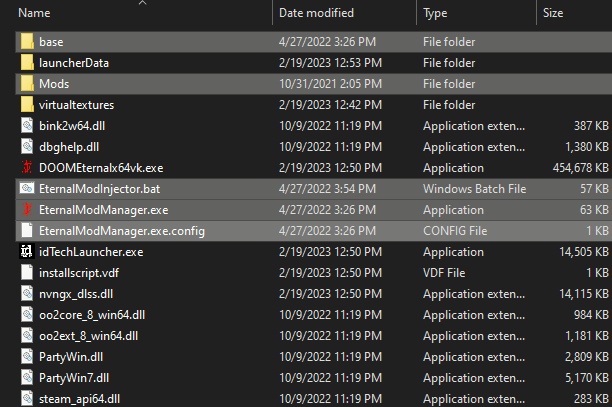Sort files by the Name column
Screen dimensions: 612x407
35,13
